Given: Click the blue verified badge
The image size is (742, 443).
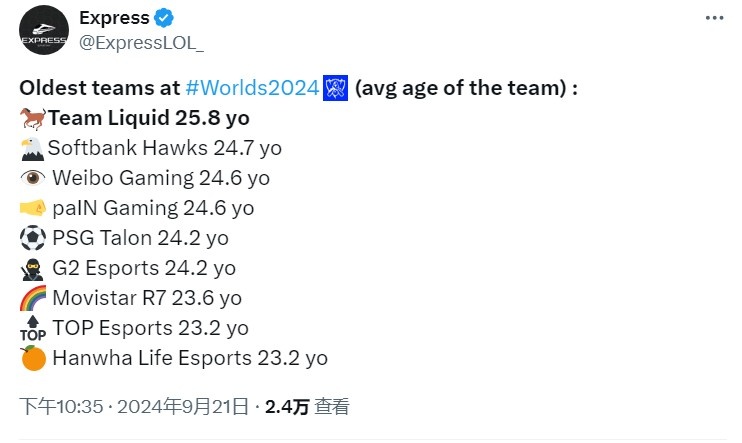Looking at the screenshot, I should point(164,18).
